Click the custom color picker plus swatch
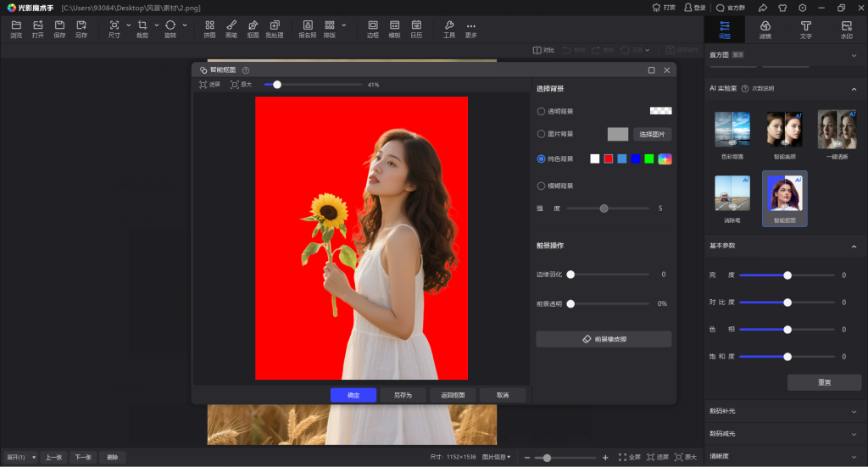868x467 pixels. (665, 158)
